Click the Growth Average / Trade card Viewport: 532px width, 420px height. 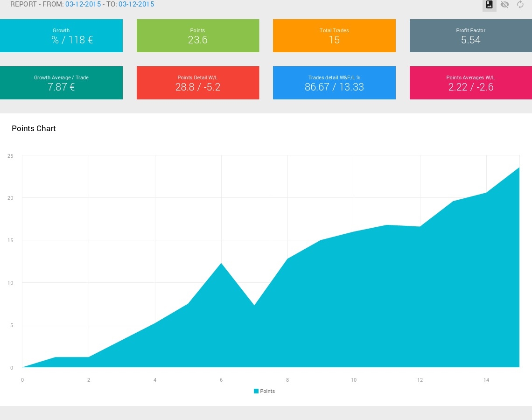[61, 83]
